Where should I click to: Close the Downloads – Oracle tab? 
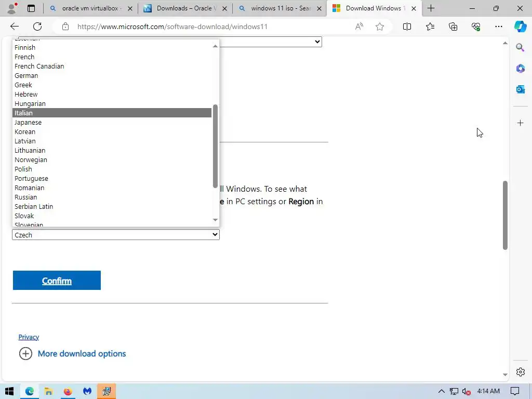pyautogui.click(x=224, y=8)
